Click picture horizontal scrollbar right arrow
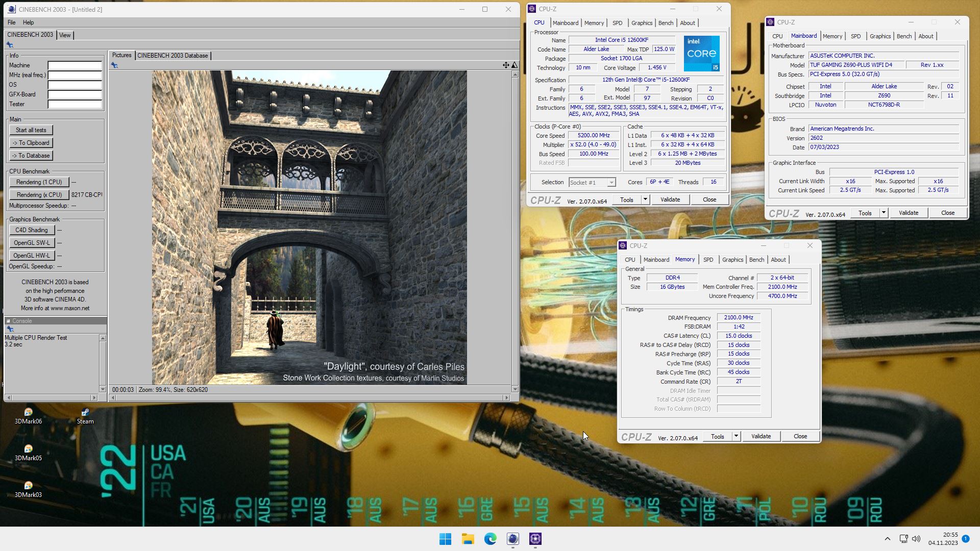 (506, 397)
